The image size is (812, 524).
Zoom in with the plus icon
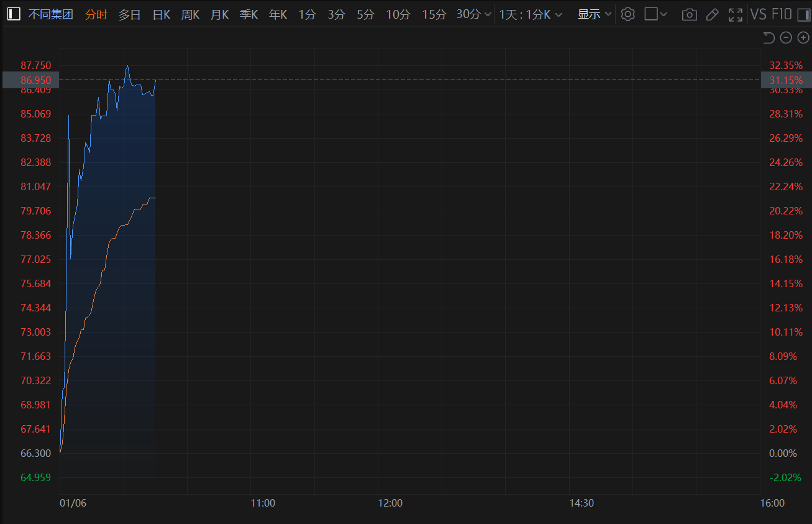803,38
